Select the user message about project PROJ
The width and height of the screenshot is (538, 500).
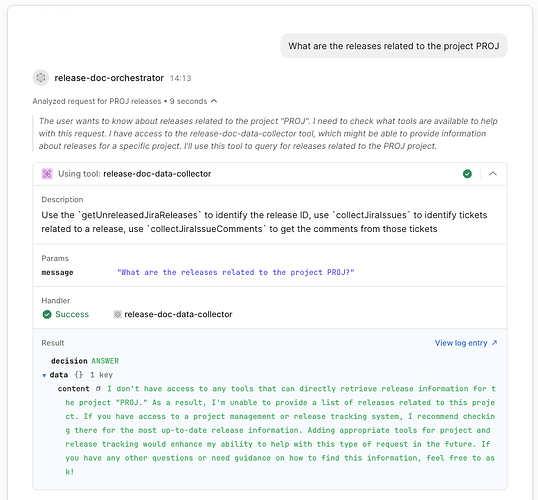pos(394,46)
